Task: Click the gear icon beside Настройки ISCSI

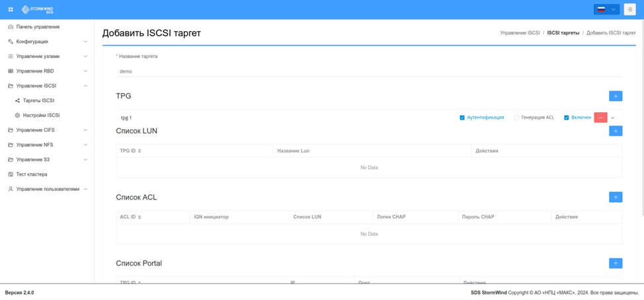Action: click(17, 116)
